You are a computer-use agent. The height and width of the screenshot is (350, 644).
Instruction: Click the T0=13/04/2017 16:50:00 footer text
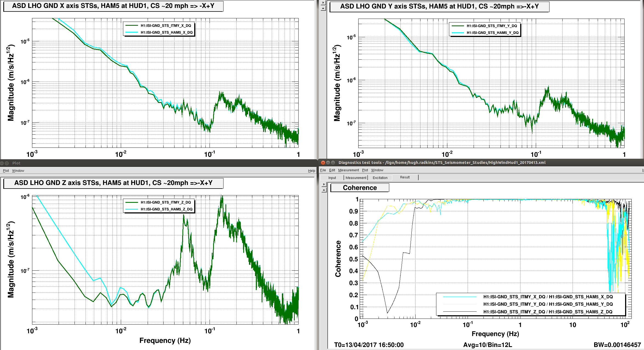pyautogui.click(x=369, y=345)
